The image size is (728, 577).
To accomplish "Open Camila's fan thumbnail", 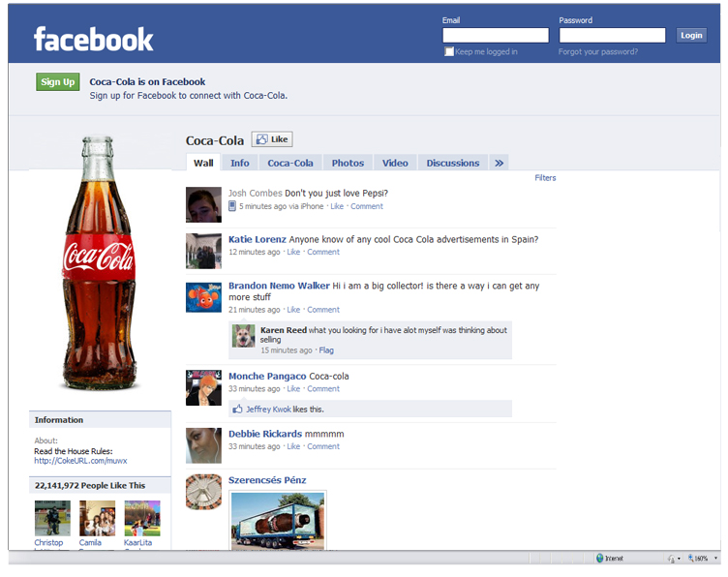I will [97, 518].
